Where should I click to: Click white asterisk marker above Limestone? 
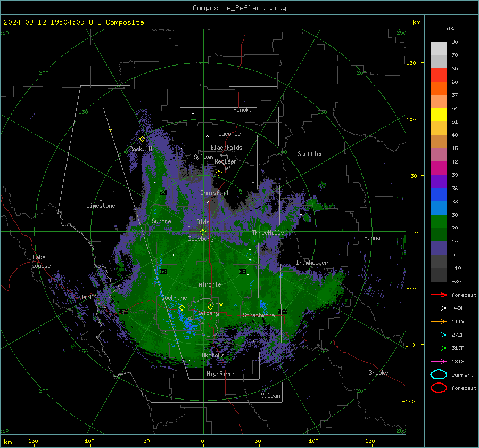(101, 201)
